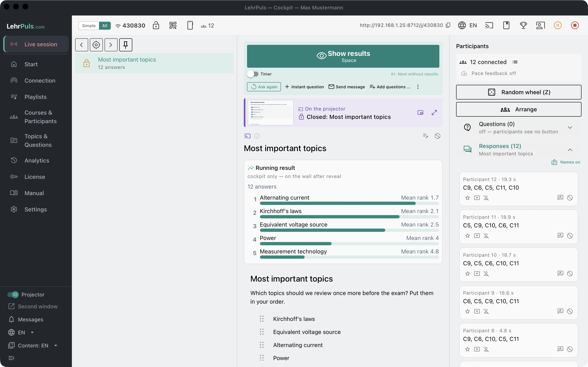Pause session with orange pause icon
Screen dimensions: 588x367
[x=558, y=25]
